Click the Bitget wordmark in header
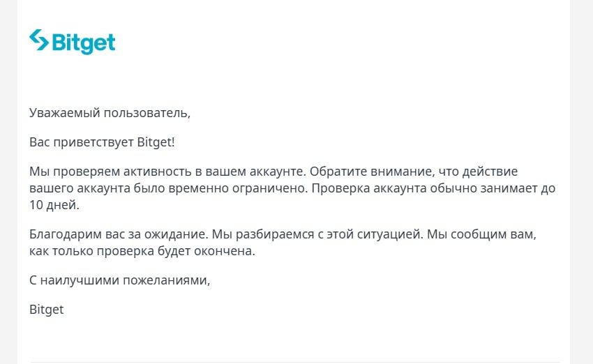 [84, 43]
